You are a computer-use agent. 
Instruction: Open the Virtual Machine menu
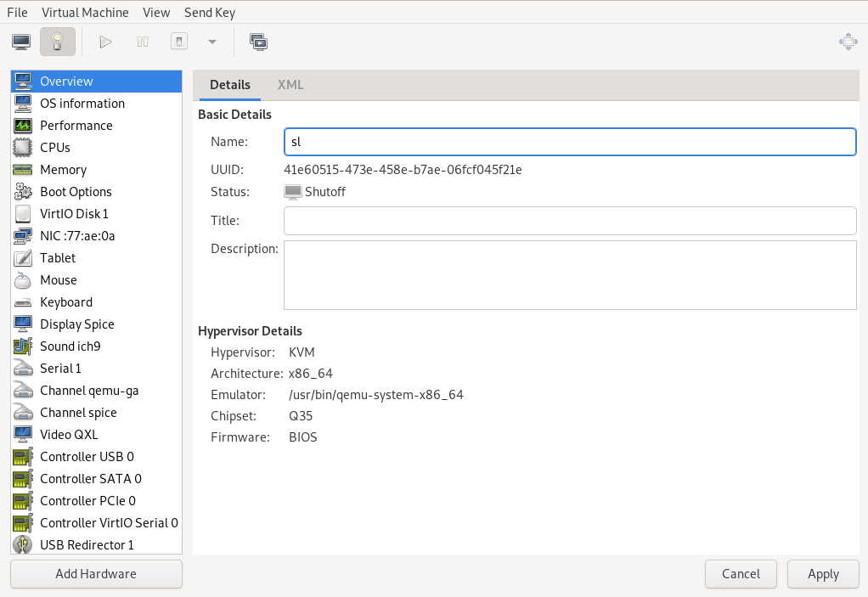coord(85,13)
